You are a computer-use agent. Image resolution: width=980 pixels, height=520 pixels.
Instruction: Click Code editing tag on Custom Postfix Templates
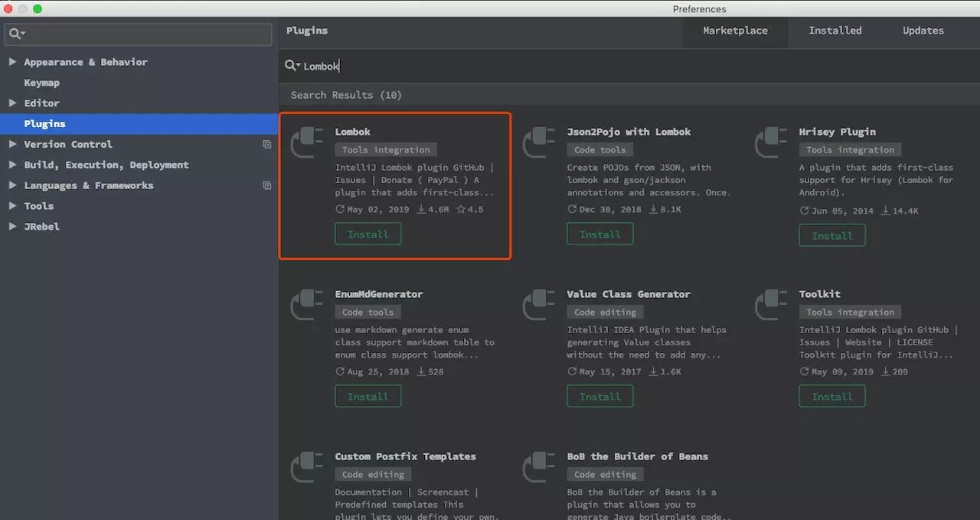click(x=374, y=475)
